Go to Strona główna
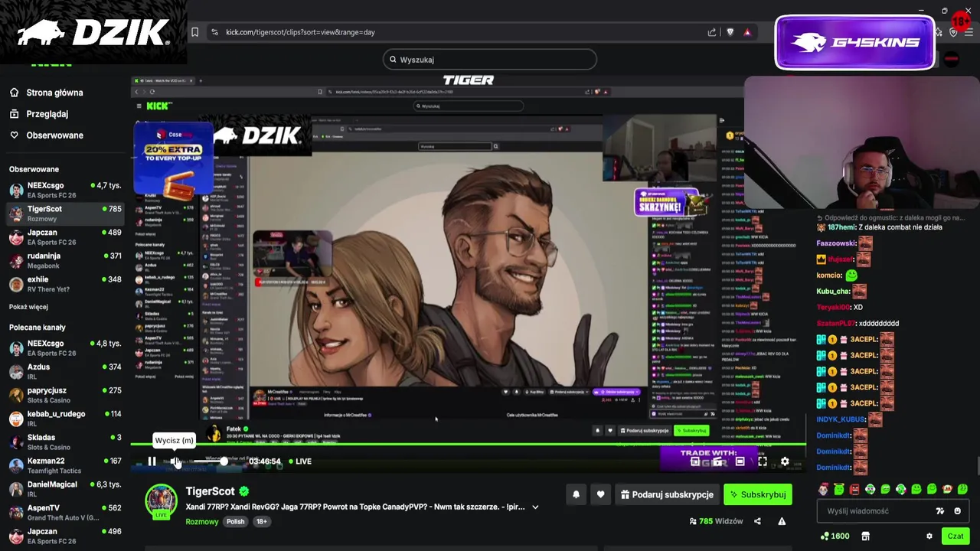The image size is (980, 551). click(x=46, y=93)
